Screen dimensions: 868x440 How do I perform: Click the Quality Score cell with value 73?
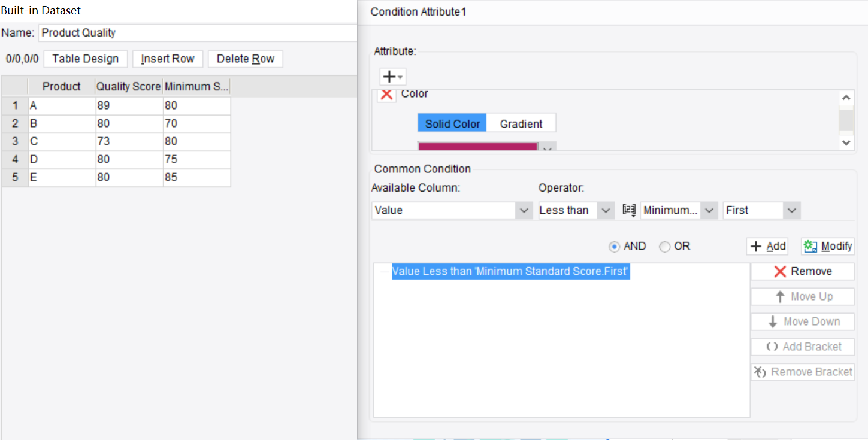tap(129, 141)
